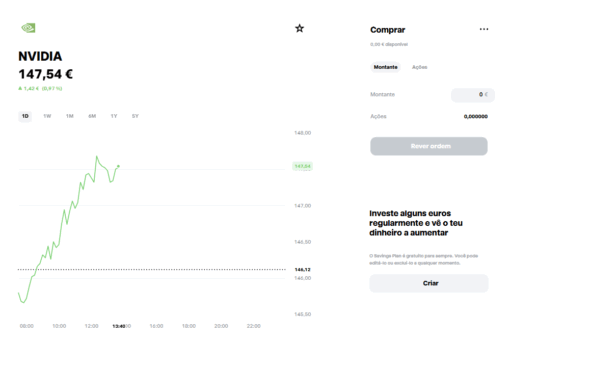
Task: Select the 1D chart range
Action: pos(25,116)
